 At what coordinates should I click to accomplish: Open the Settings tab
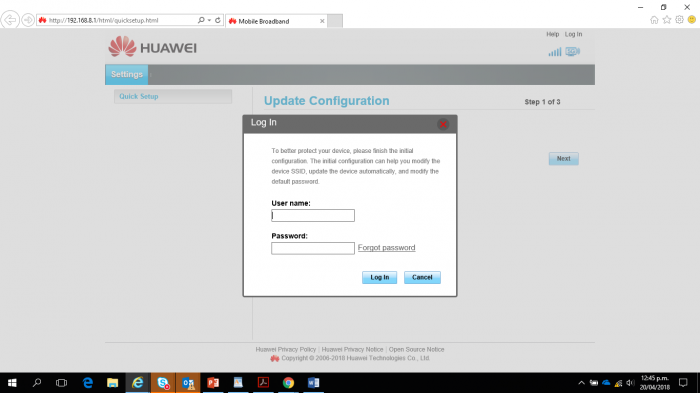pos(127,75)
